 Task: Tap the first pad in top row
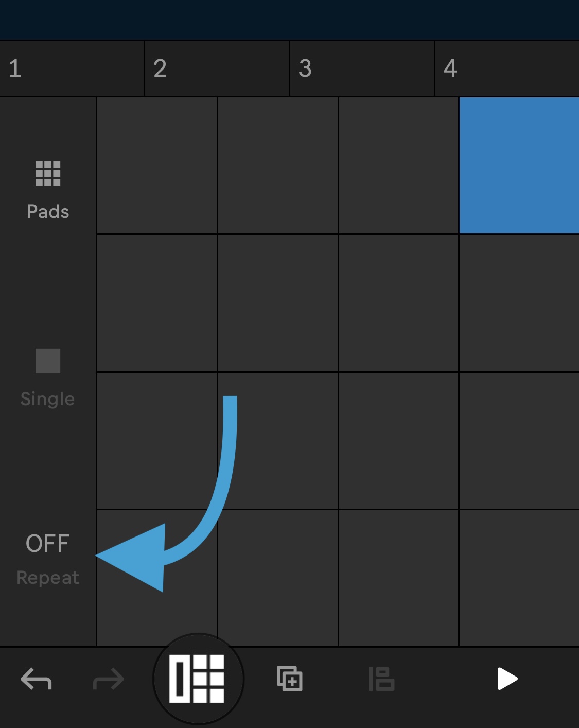pos(157,165)
